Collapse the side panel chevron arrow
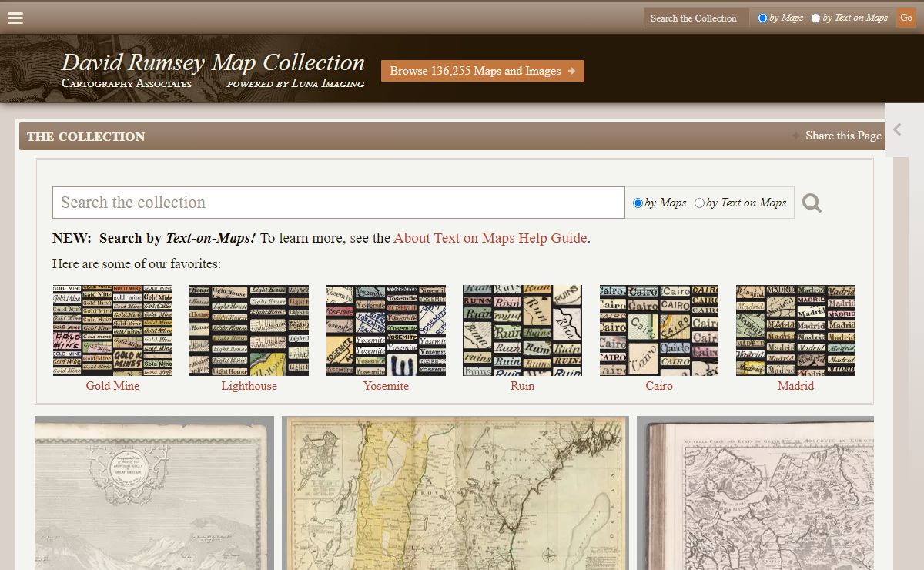 pos(897,129)
